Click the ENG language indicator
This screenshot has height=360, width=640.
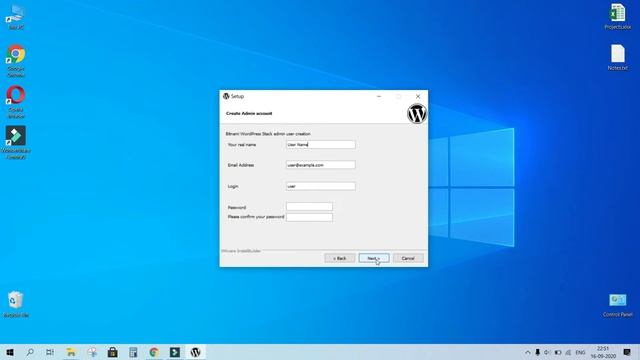click(x=580, y=352)
